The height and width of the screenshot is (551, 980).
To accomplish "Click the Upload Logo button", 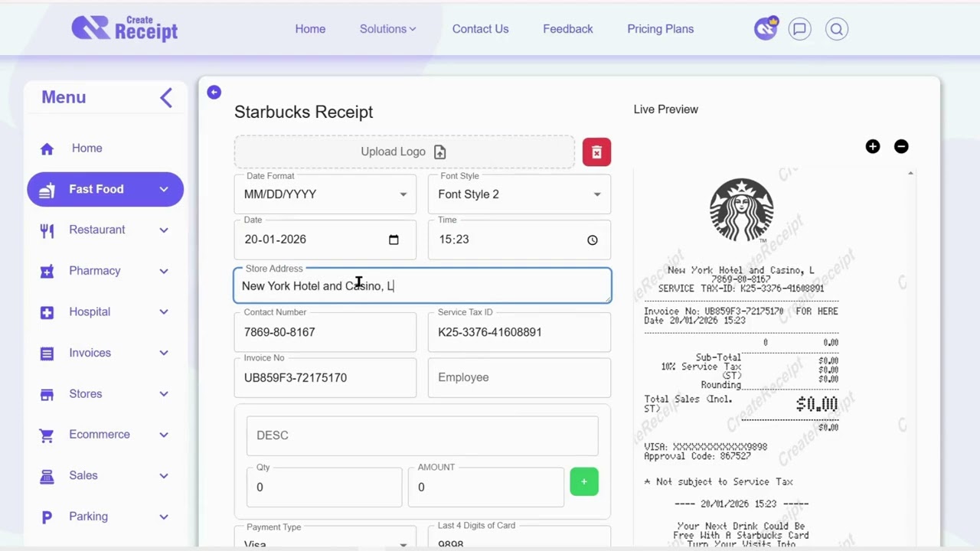I will click(404, 152).
